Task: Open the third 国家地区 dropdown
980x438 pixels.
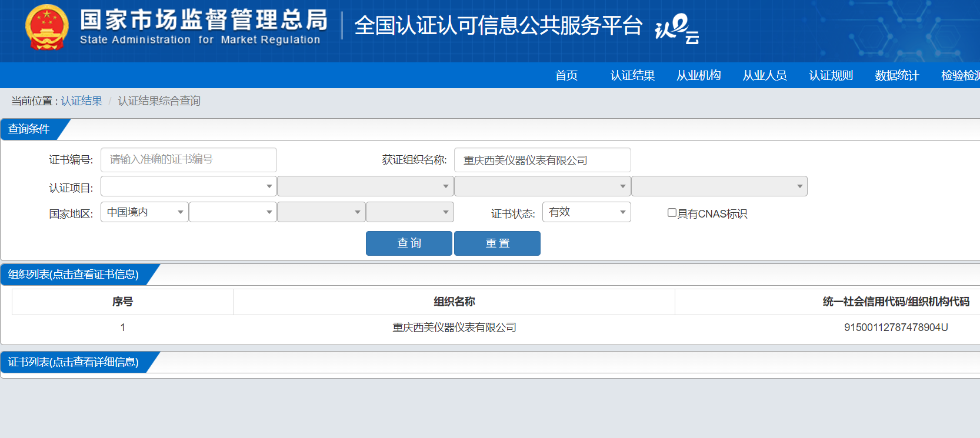Action: 321,212
